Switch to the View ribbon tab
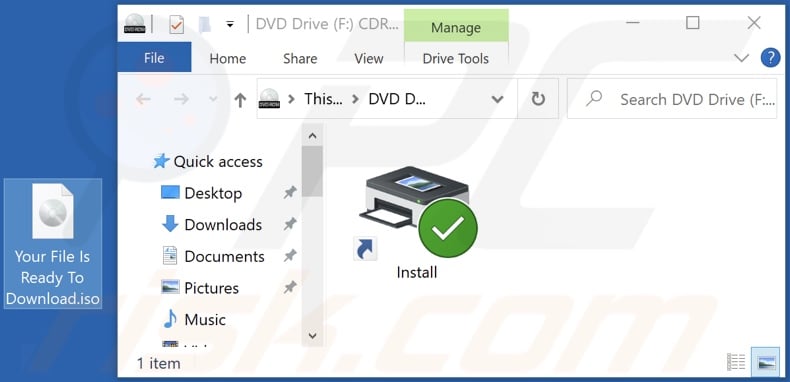Screen dimensions: 790x382 (x=368, y=58)
